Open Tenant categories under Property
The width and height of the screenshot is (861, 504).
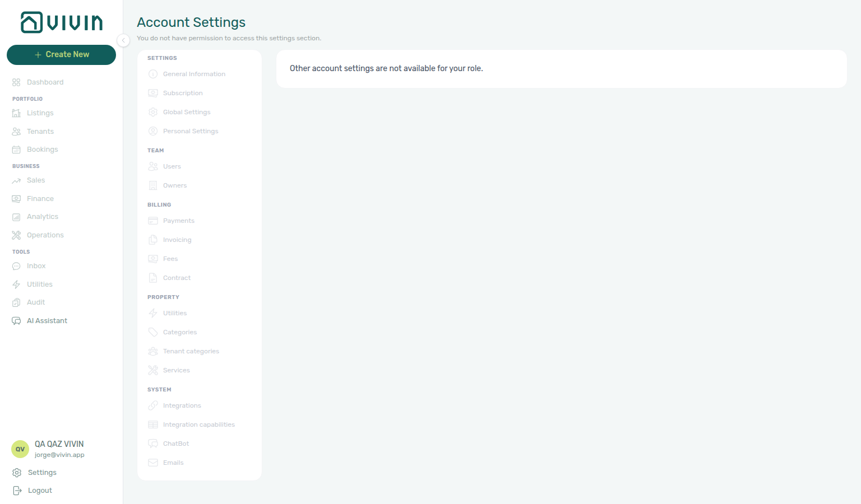tap(191, 351)
